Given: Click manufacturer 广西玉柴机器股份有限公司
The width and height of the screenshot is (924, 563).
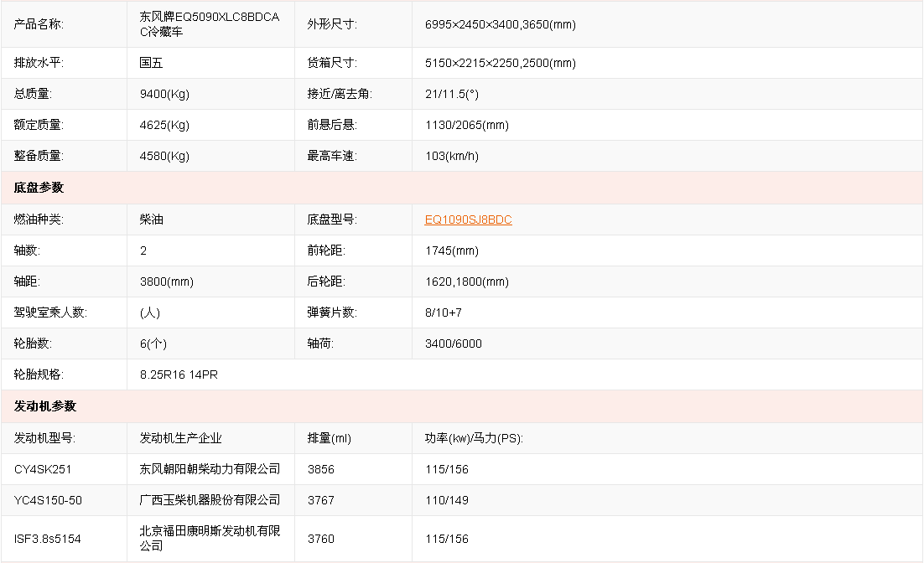Looking at the screenshot, I should click(x=210, y=500).
